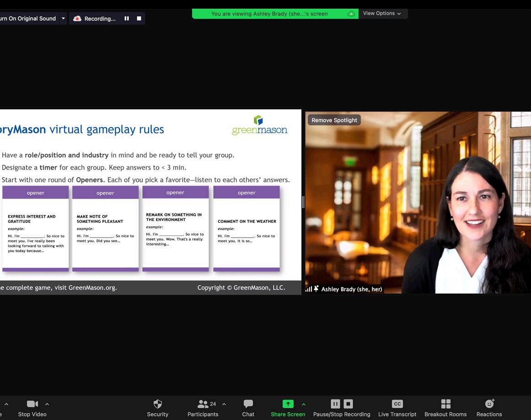Toggle Turn On Original Sound
Image resolution: width=531 pixels, height=420 pixels.
28,18
